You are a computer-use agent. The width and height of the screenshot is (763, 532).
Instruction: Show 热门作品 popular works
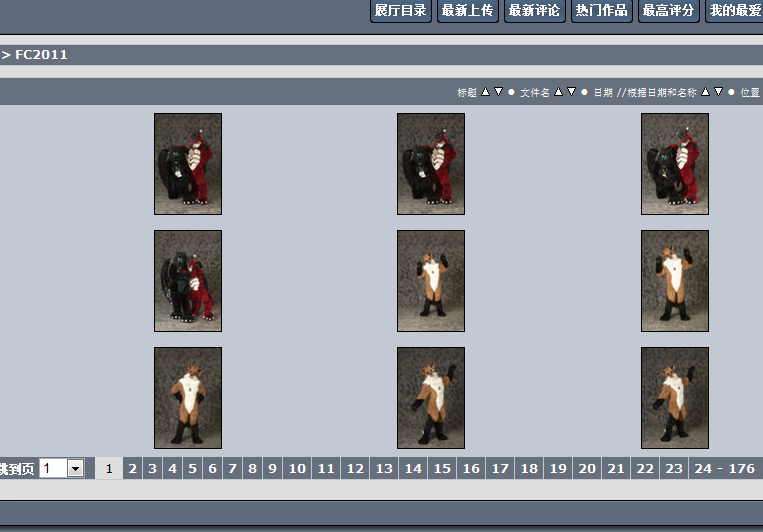(602, 11)
